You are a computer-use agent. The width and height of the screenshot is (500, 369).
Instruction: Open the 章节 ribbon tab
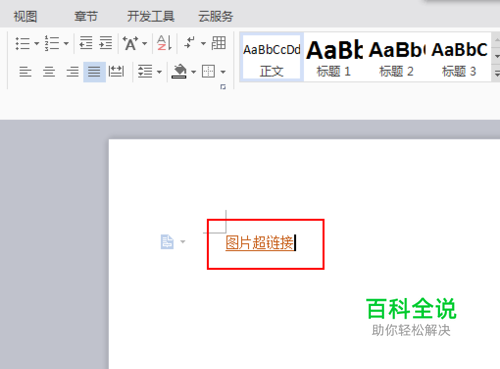pos(86,16)
